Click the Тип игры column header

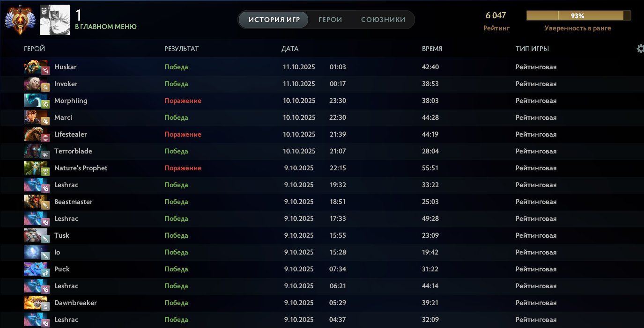[x=532, y=49]
